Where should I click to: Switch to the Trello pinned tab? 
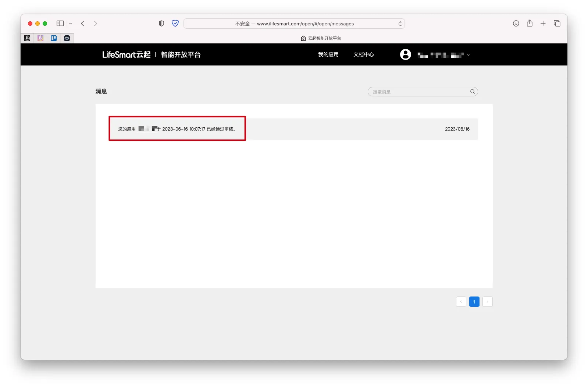pos(54,38)
